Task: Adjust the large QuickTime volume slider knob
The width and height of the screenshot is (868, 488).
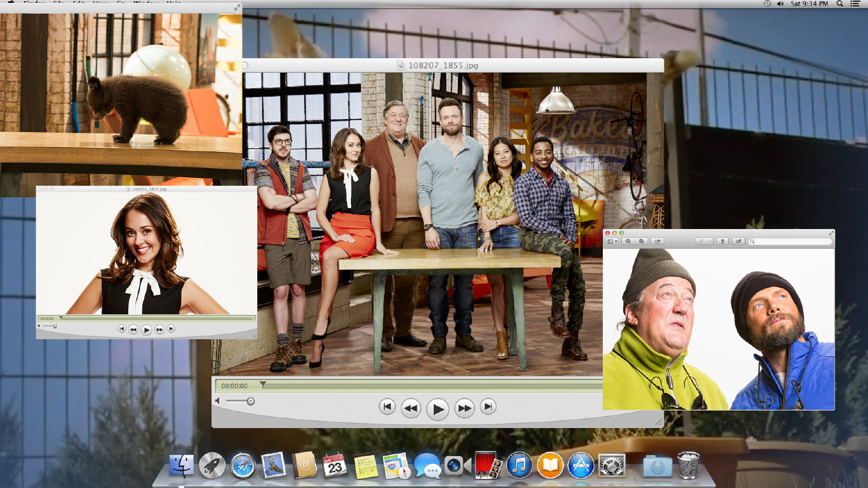Action: [x=251, y=401]
